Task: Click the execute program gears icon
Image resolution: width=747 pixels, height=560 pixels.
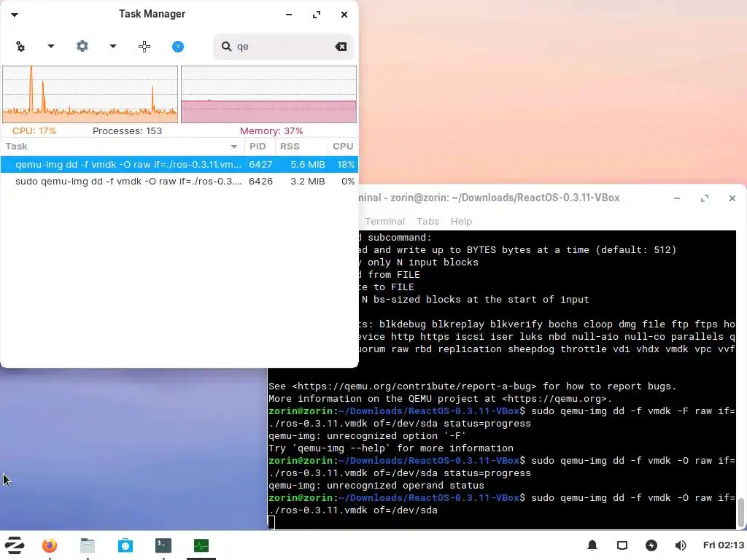Action: [x=20, y=47]
